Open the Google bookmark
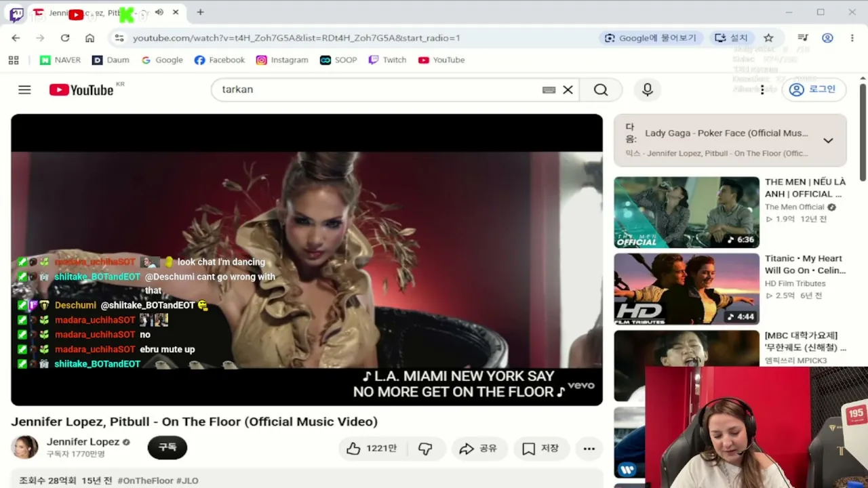This screenshot has width=868, height=488. (x=162, y=60)
